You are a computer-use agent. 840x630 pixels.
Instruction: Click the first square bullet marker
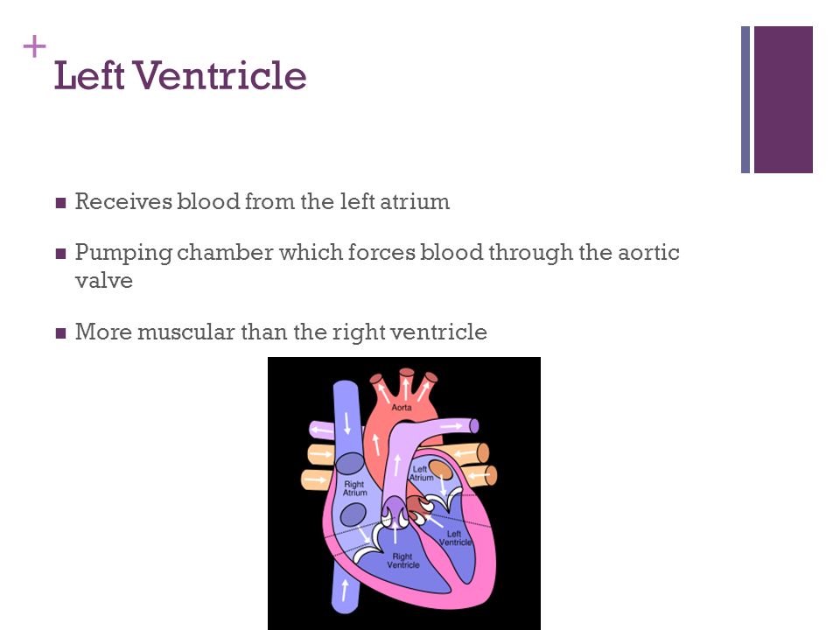[60, 203]
